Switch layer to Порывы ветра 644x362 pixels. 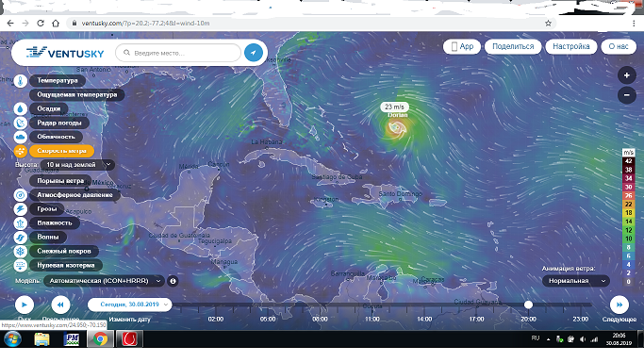click(60, 181)
